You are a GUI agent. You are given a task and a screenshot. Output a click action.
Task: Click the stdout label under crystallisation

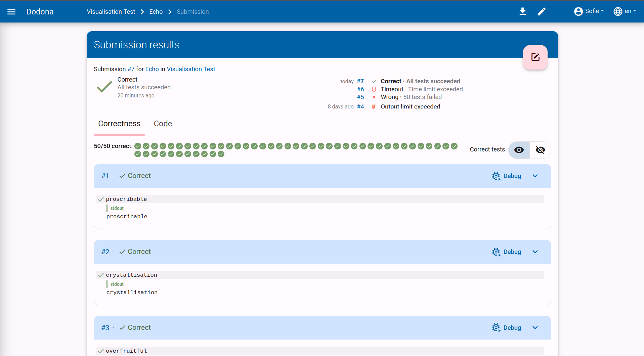(117, 284)
